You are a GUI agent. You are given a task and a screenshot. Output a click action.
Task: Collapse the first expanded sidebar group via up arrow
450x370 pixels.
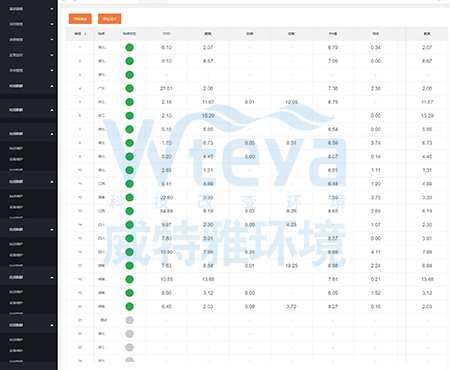pyautogui.click(x=52, y=86)
